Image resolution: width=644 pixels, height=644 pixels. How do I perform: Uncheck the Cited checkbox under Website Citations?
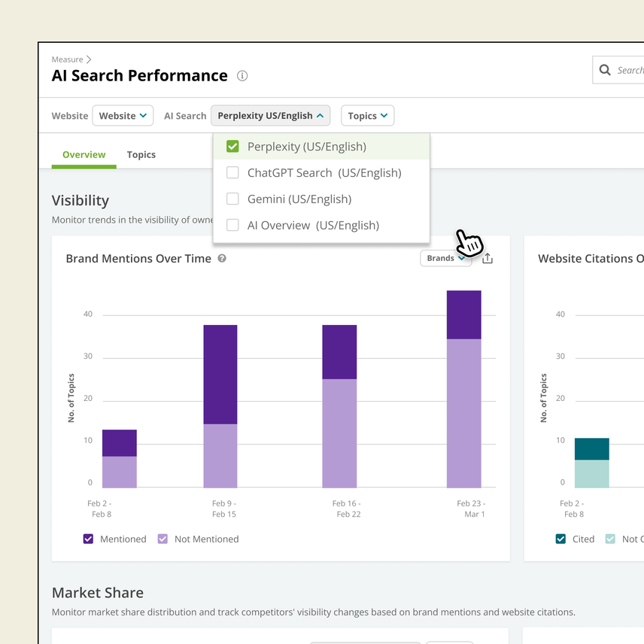(560, 539)
